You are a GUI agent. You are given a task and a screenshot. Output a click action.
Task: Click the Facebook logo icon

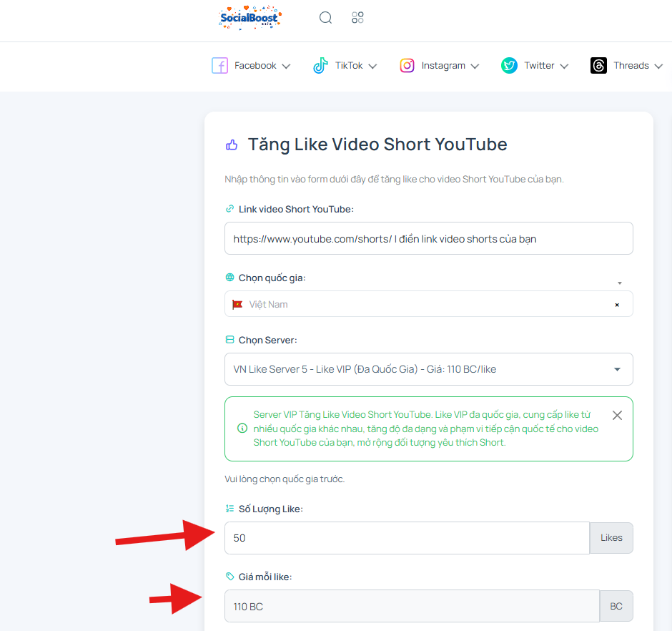pos(220,66)
